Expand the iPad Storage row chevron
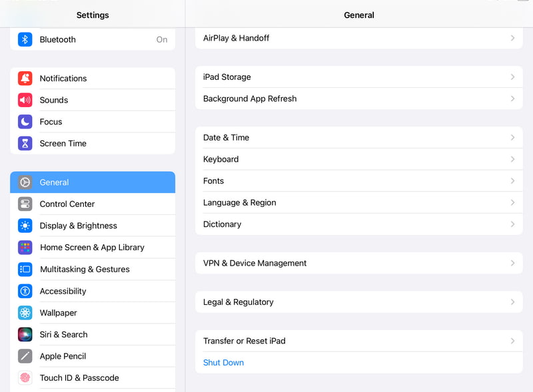Image resolution: width=533 pixels, height=392 pixels. 512,77
